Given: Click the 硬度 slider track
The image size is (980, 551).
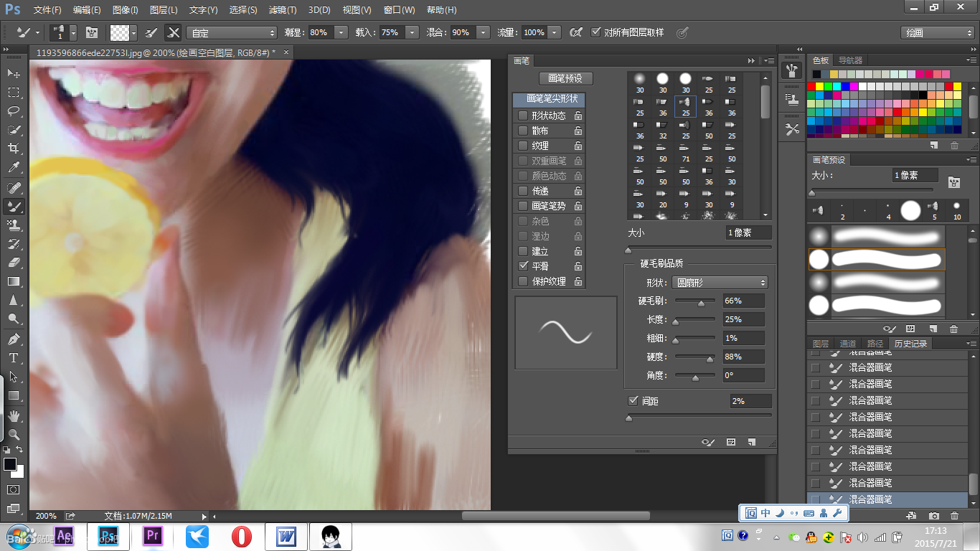Looking at the screenshot, I should pos(694,357).
